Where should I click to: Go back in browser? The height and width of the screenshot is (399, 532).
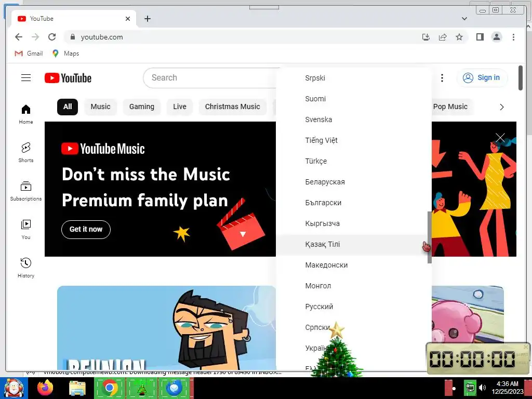[19, 37]
